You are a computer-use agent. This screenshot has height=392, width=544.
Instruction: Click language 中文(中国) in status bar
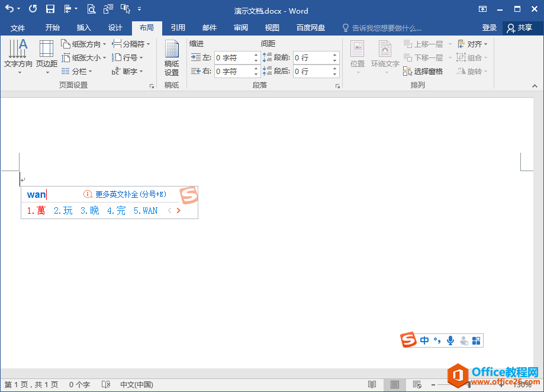pyautogui.click(x=137, y=385)
